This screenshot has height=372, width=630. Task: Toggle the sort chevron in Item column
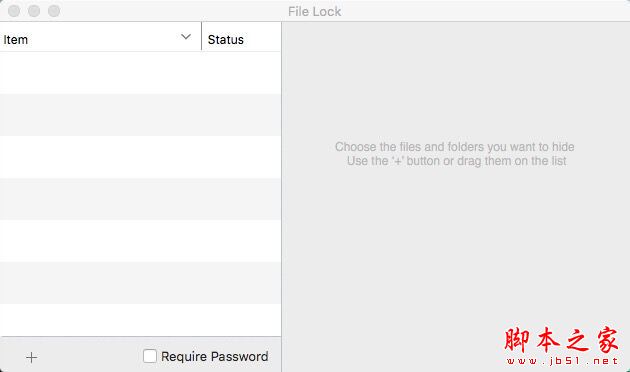pos(186,37)
